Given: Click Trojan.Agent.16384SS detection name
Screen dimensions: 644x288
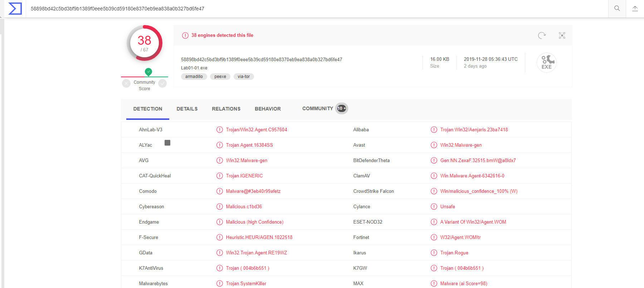Looking at the screenshot, I should (x=249, y=145).
